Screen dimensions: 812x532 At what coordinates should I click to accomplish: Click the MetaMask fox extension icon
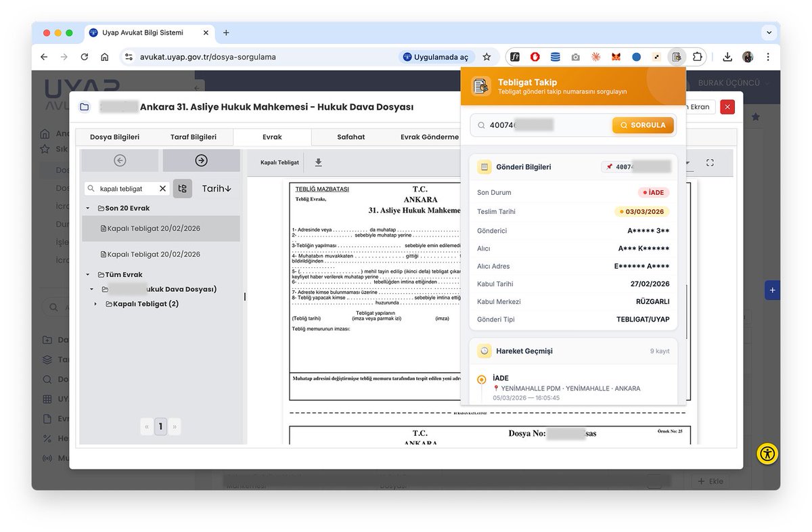616,57
